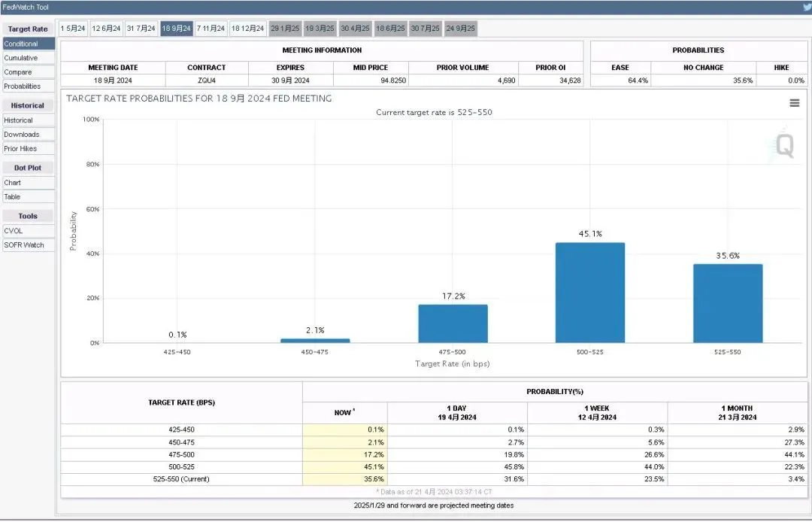Click the 4,690 prior volume cell

pos(463,80)
